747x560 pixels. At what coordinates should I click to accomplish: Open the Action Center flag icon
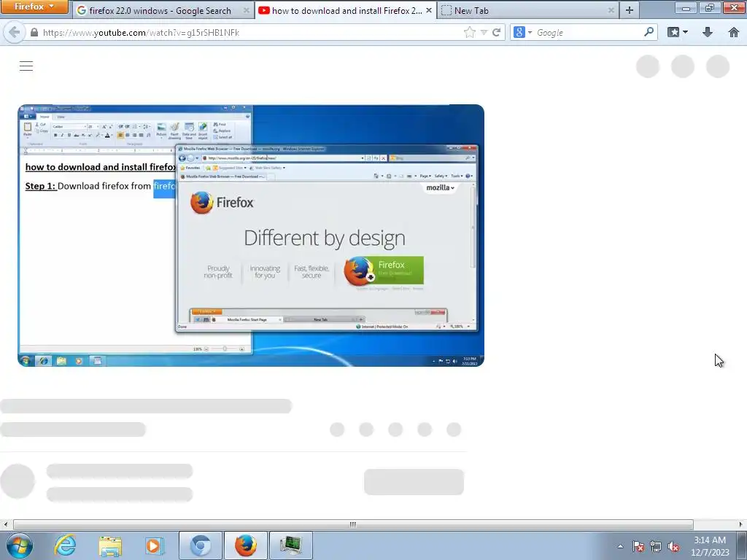coord(638,547)
